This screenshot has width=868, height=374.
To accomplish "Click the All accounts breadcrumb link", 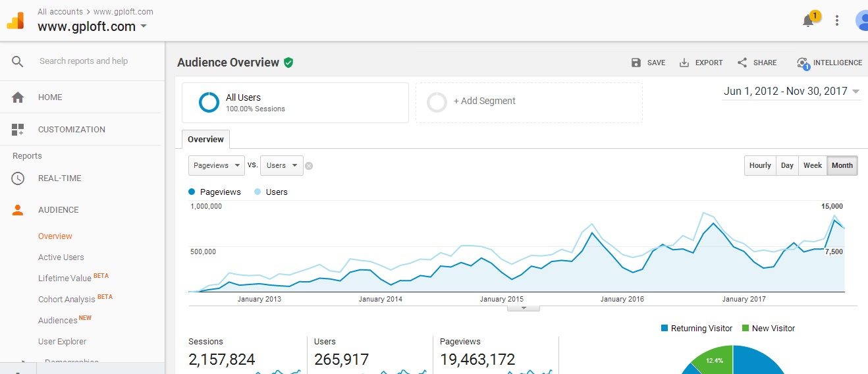I will [61, 12].
